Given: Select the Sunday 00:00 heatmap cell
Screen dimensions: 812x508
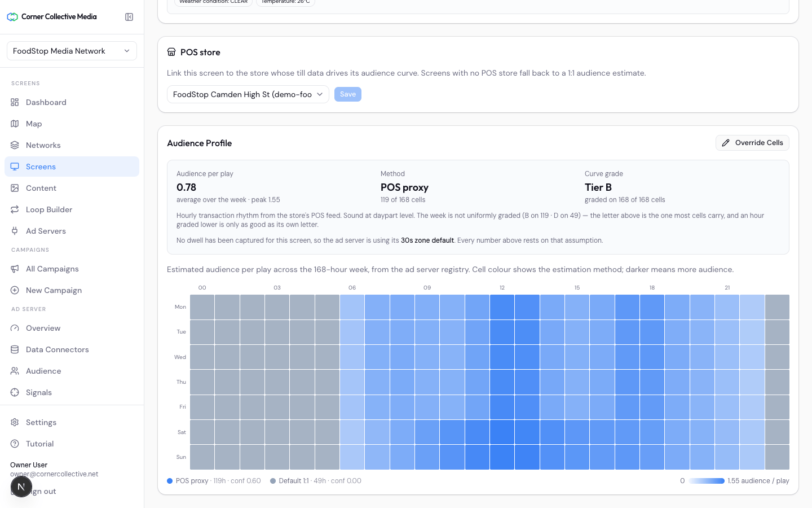Looking at the screenshot, I should (202, 457).
